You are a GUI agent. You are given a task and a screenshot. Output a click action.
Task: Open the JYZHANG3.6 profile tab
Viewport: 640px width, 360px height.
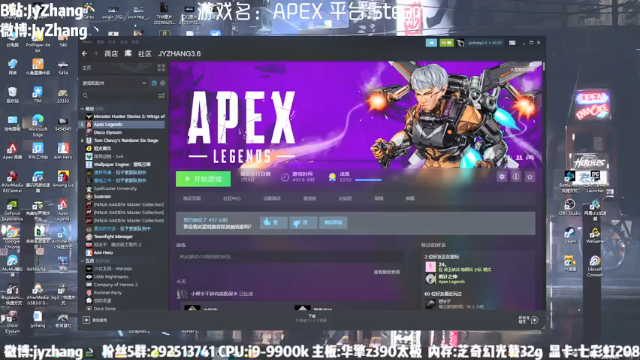[179, 54]
